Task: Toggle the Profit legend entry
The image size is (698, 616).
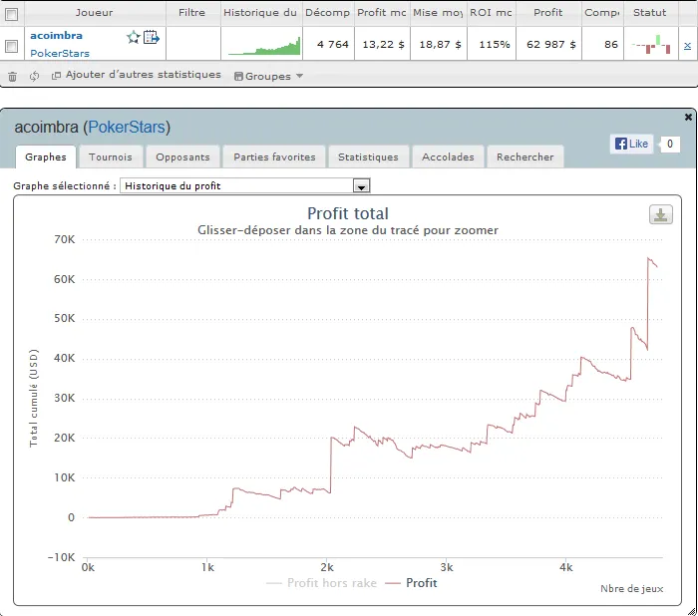Action: click(411, 583)
